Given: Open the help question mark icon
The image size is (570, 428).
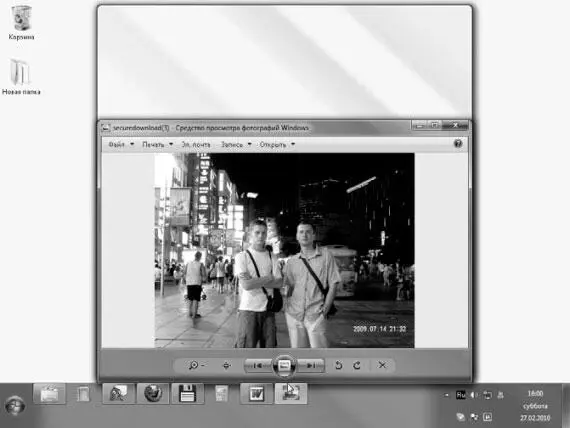Looking at the screenshot, I should 458,144.
